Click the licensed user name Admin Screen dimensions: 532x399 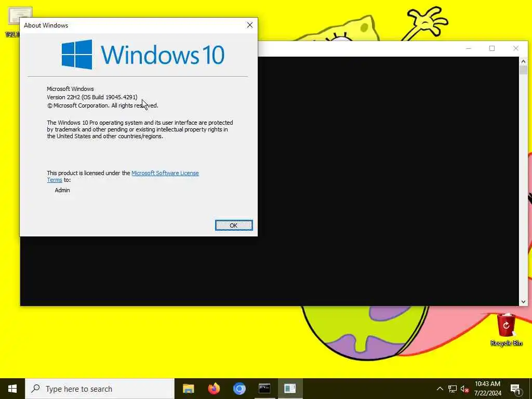pos(62,190)
